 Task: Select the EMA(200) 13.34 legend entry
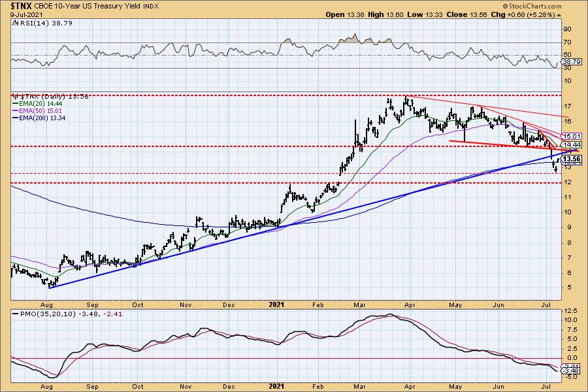(39, 118)
